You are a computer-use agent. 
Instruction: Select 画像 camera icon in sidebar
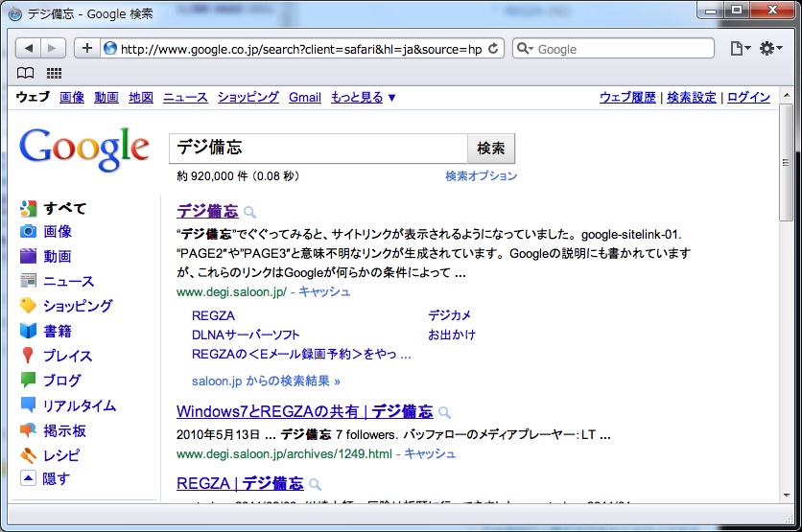point(28,232)
